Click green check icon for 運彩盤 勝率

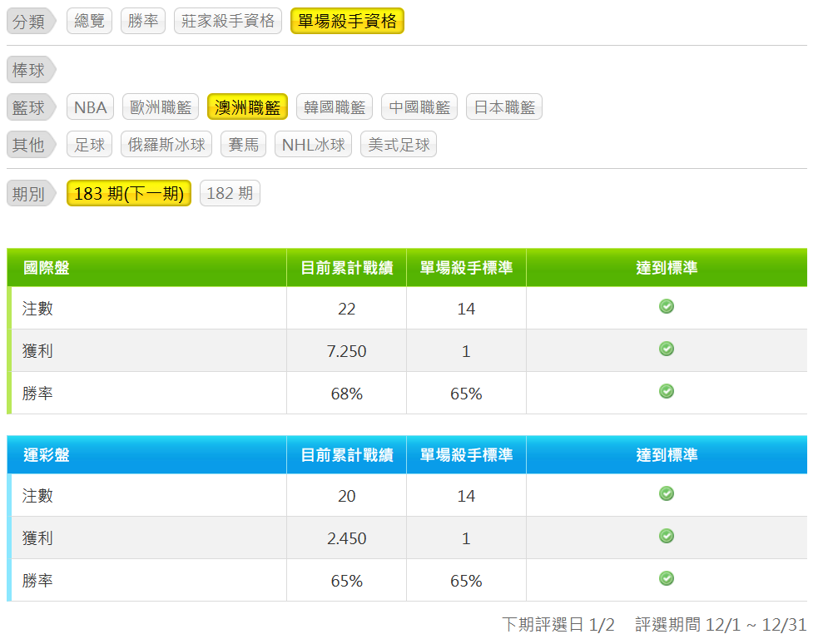[x=667, y=579]
